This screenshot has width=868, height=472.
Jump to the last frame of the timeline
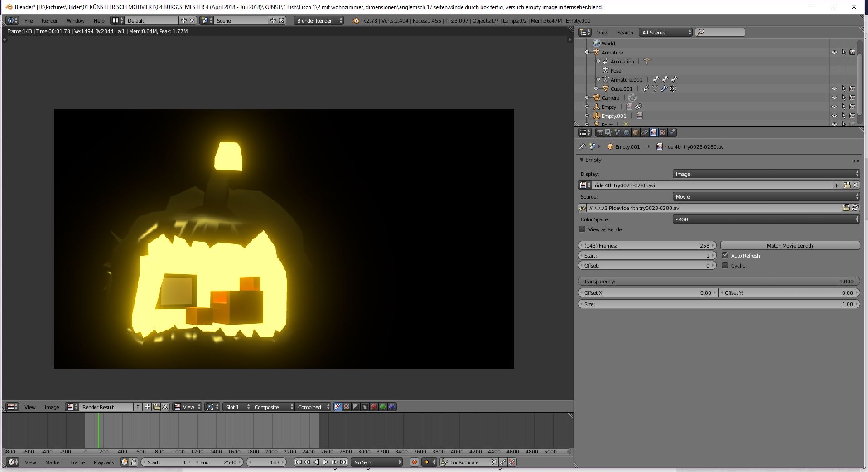coord(343,462)
